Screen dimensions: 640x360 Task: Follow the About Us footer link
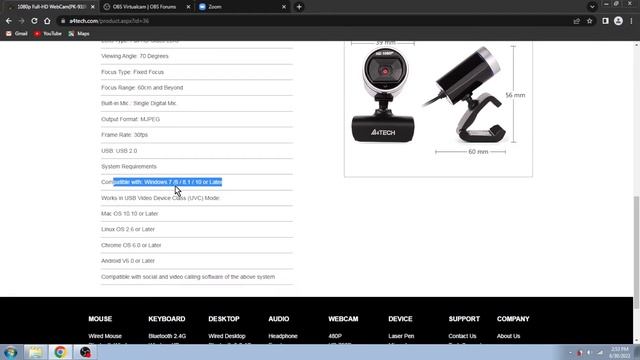pos(508,336)
